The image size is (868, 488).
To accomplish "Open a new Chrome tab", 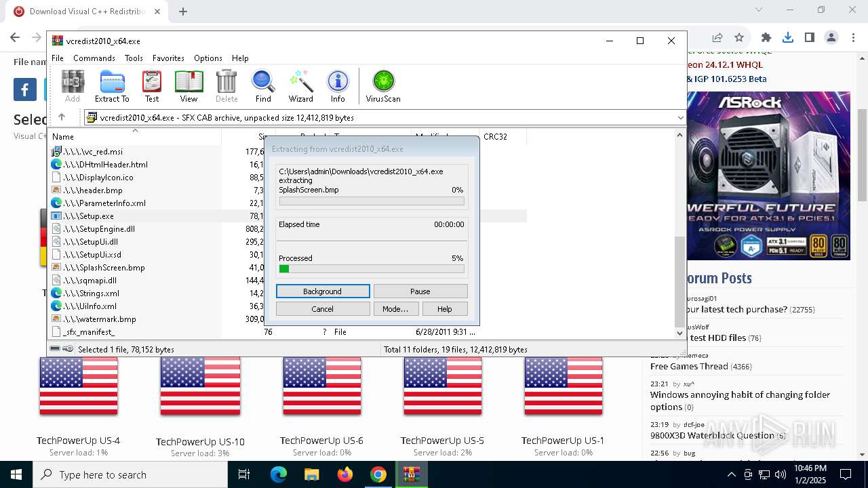I will 183,11.
